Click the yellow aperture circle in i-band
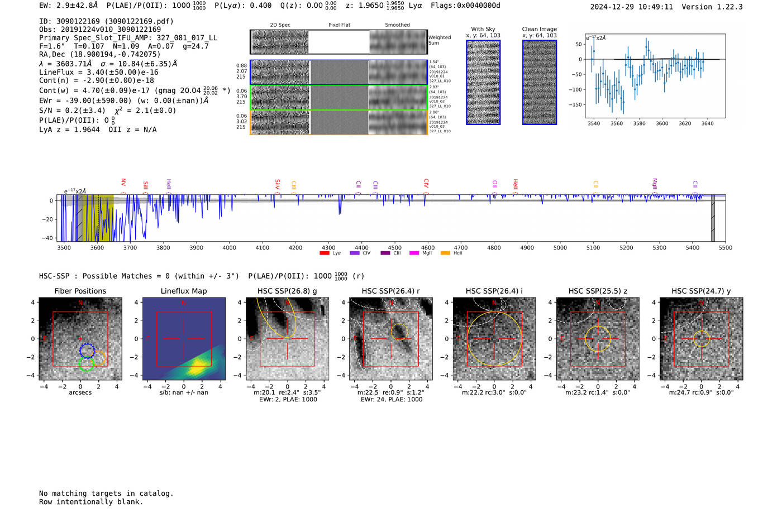 494,339
